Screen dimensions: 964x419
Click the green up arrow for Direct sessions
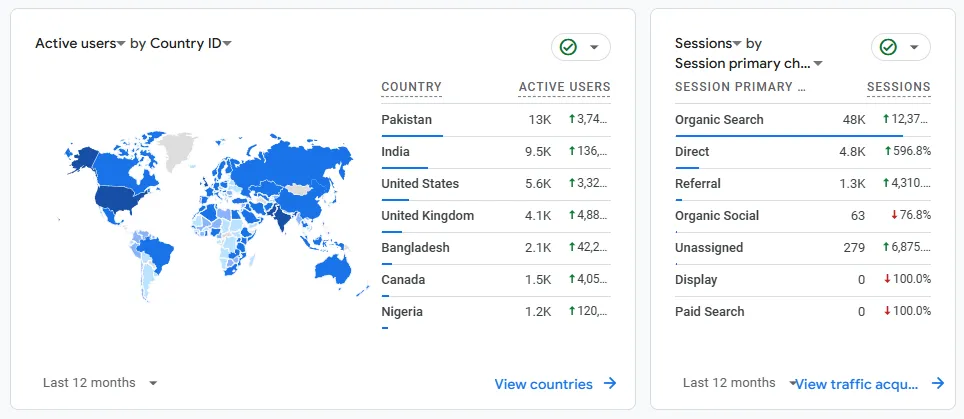pyautogui.click(x=888, y=151)
